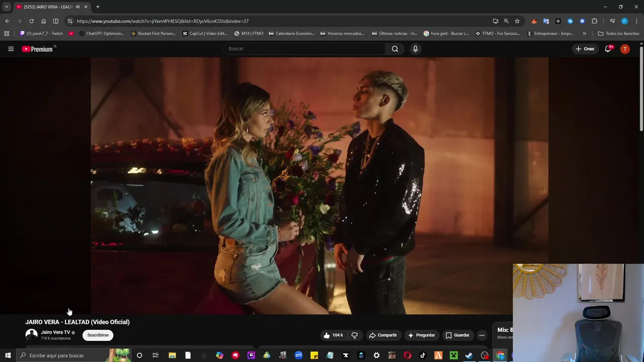Open the Chrome extensions puzzle icon
The image size is (644, 362).
[x=595, y=21]
